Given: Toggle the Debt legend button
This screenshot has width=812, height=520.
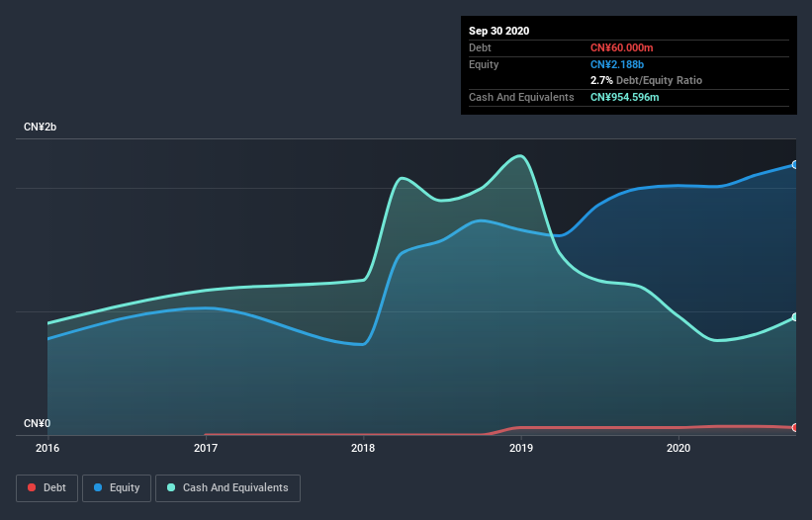Looking at the screenshot, I should pyautogui.click(x=46, y=488).
